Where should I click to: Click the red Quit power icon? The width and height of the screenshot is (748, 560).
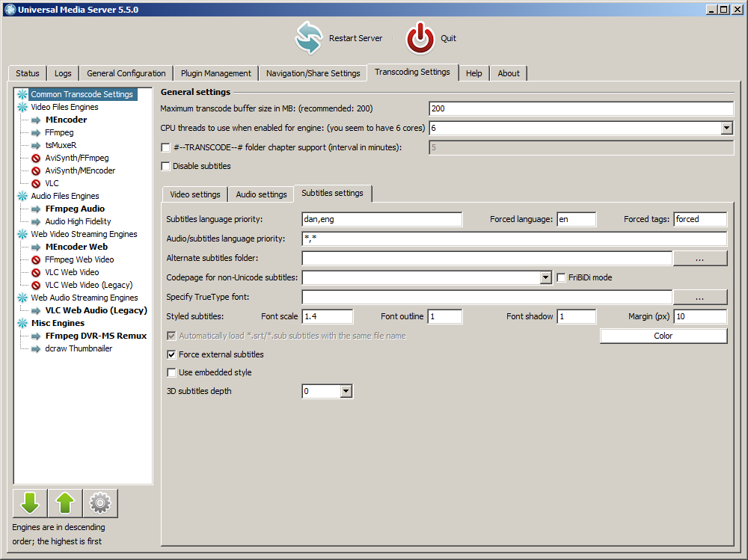(420, 37)
